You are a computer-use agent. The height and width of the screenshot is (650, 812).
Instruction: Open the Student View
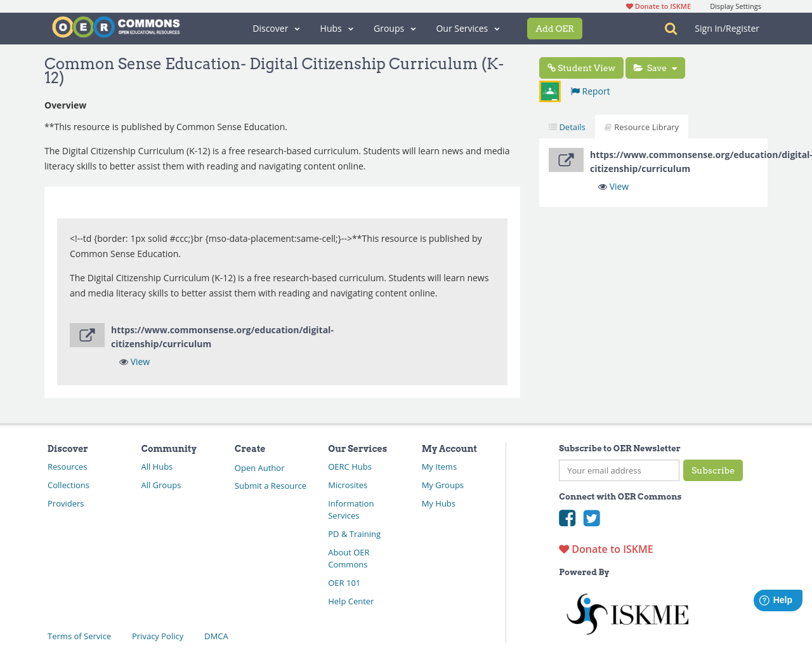(581, 67)
